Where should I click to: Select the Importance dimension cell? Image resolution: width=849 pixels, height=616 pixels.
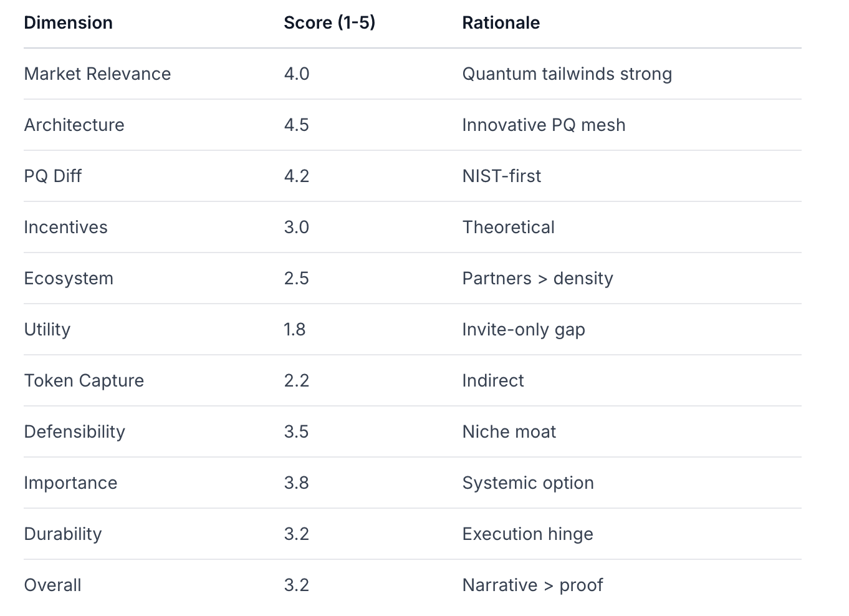pyautogui.click(x=70, y=483)
